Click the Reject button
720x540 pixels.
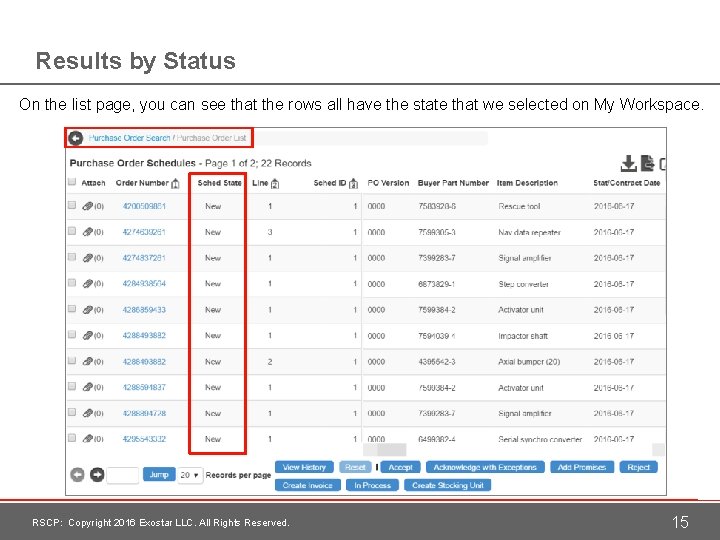(639, 467)
